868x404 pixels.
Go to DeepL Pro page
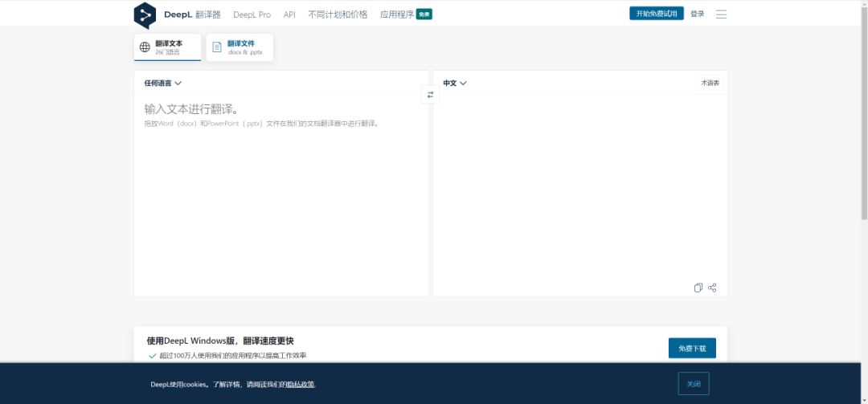click(x=252, y=14)
